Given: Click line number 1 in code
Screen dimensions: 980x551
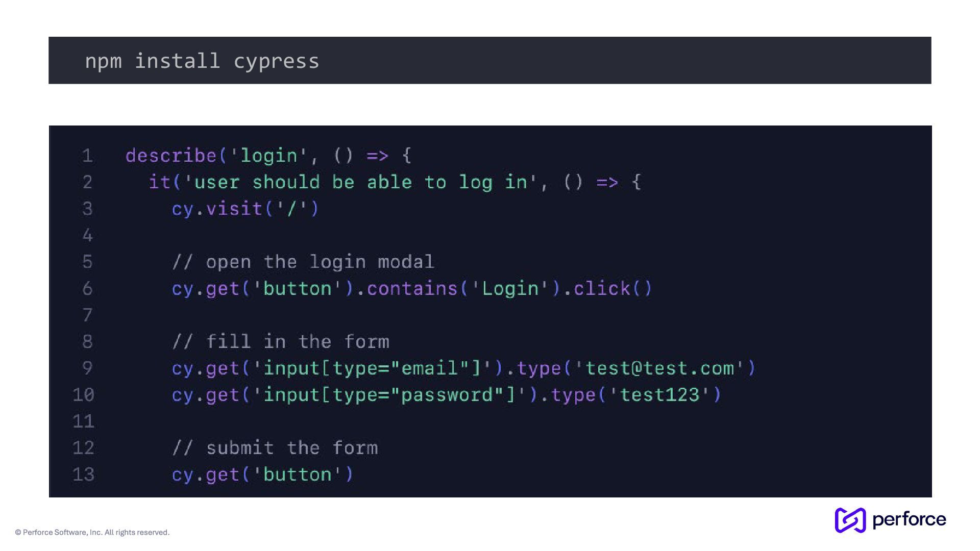Looking at the screenshot, I should pyautogui.click(x=87, y=156).
